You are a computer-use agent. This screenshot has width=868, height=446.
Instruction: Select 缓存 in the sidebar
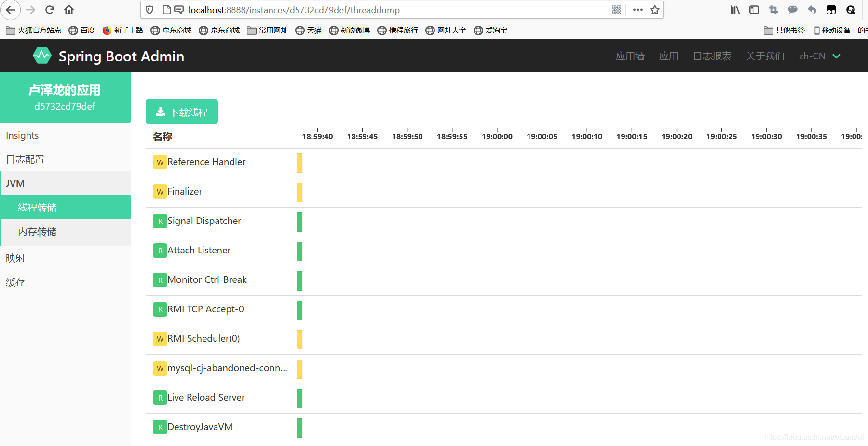pyautogui.click(x=65, y=282)
